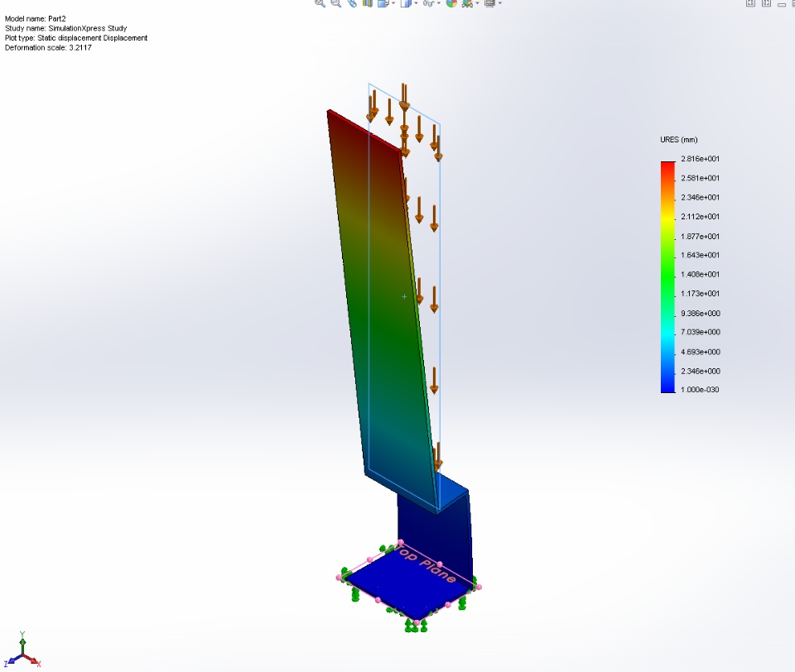Click the Apply Scene icon
795x672 pixels.
tap(467, 2)
